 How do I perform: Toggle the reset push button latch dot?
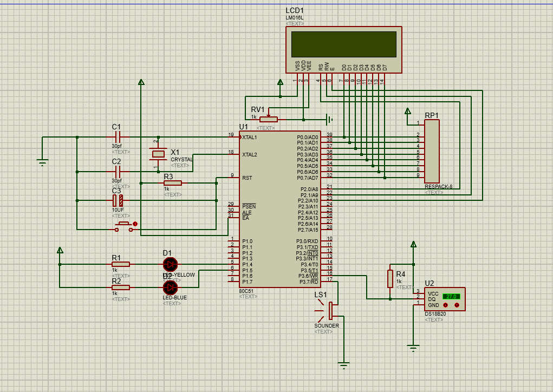pos(135,224)
